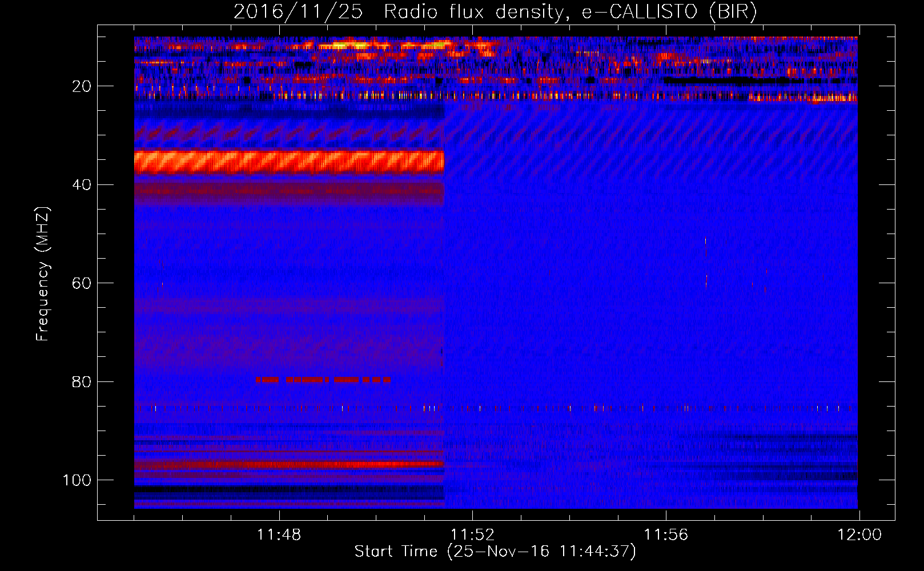The height and width of the screenshot is (571, 924).
Task: Select the 11:52 time tick label
Action: pyautogui.click(x=472, y=535)
